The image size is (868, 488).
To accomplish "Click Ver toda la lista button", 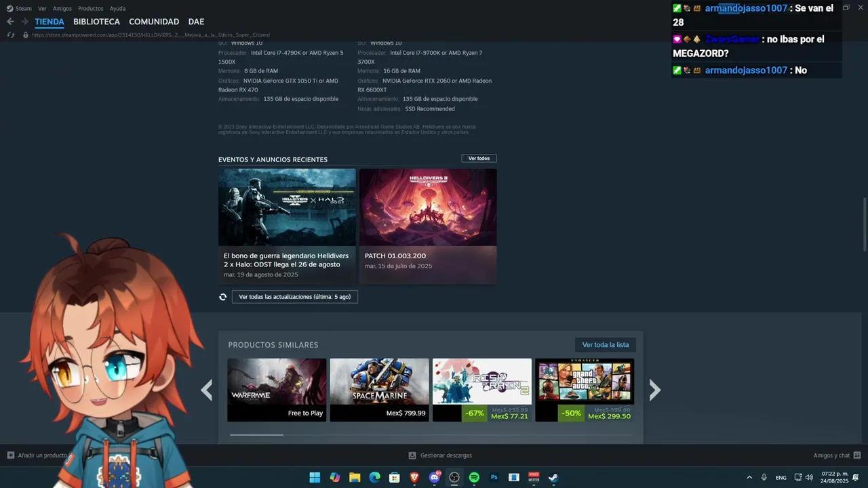I will tap(606, 345).
